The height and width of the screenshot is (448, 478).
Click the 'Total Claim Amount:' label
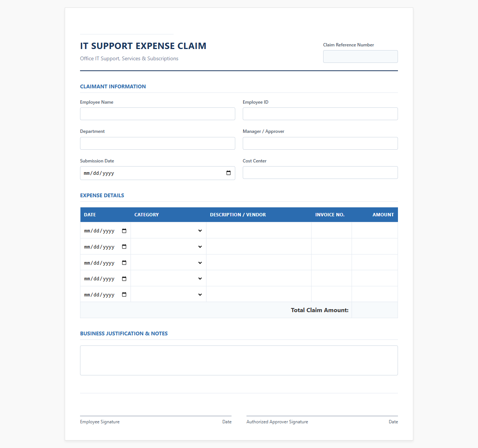coord(320,310)
